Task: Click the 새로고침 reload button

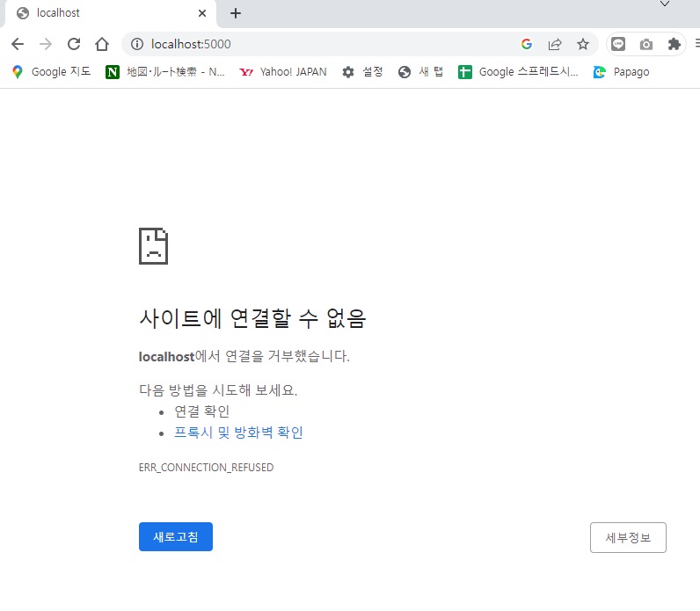Action: [176, 536]
